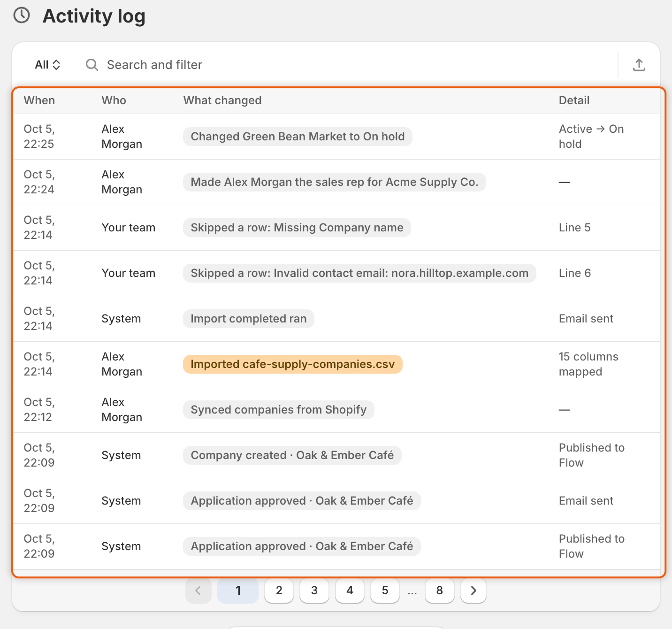This screenshot has width=672, height=629.
Task: Click the pagination ellipsis
Action: (412, 592)
